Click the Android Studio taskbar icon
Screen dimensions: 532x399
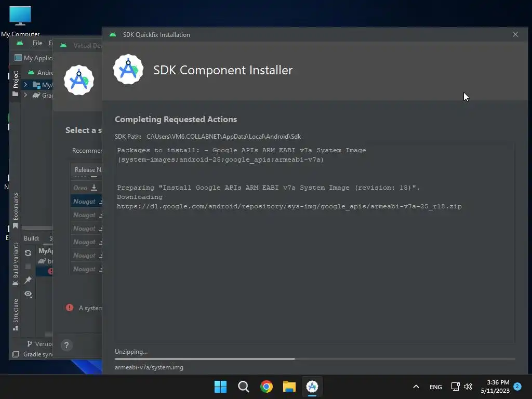tap(312, 387)
